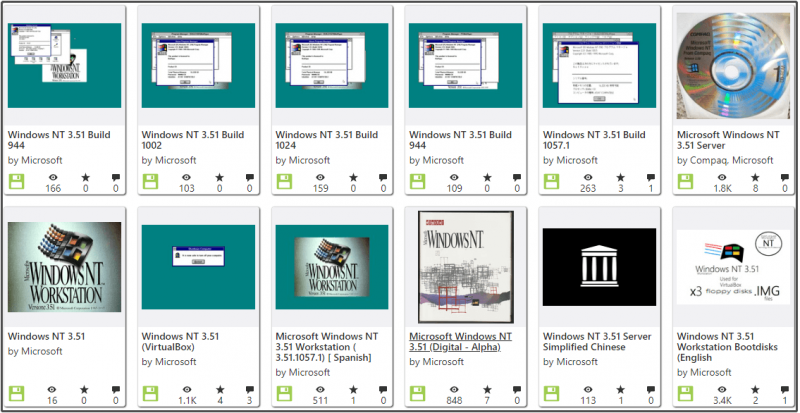Click floppy icon on Build 944 card with 166 views

click(17, 181)
